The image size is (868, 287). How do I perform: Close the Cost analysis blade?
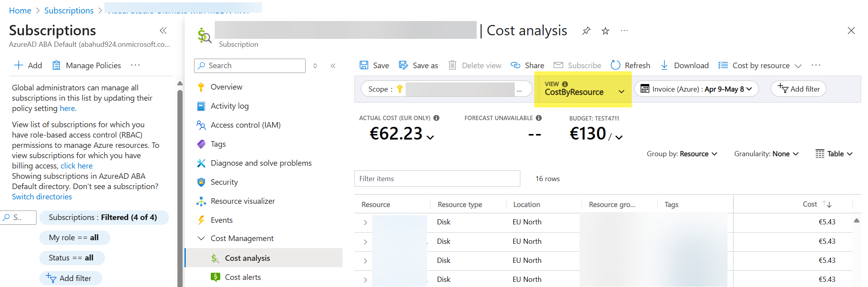(851, 31)
